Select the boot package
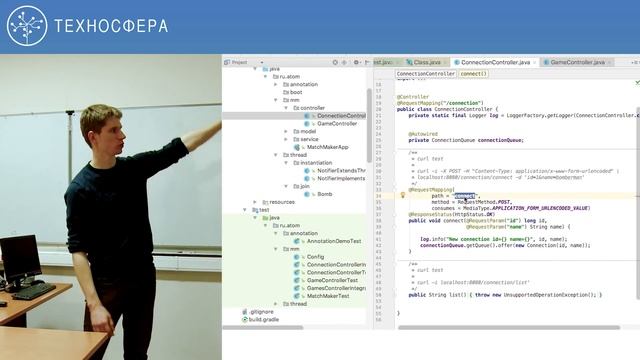 (296, 92)
